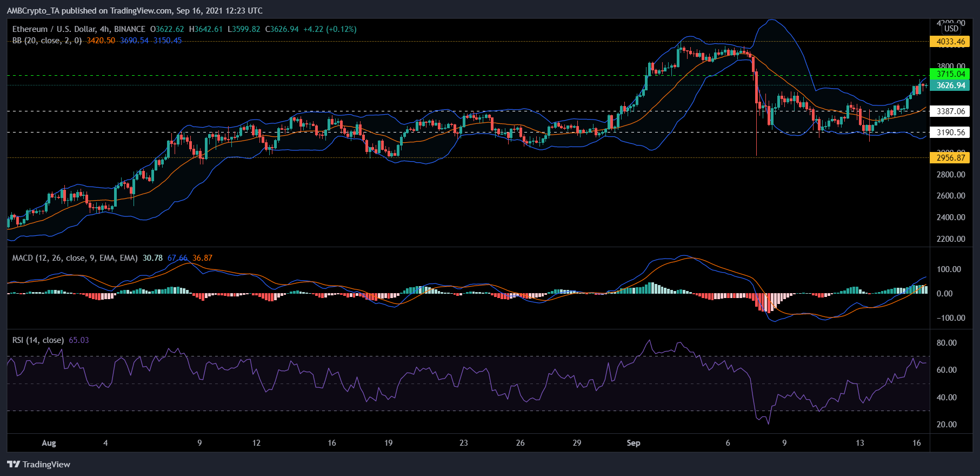Screen dimensions: 980x476
Task: Click the +4.22 (+0.12%) price change text
Action: click(x=330, y=29)
